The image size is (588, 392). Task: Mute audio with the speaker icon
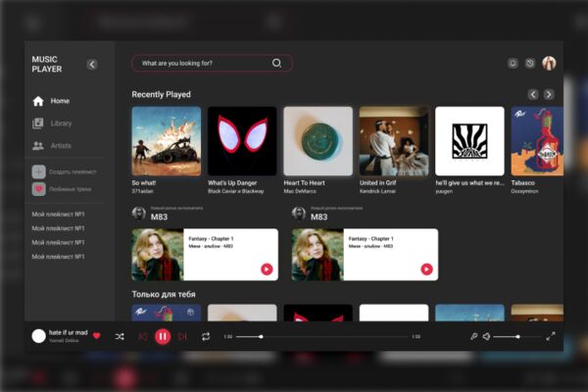point(486,336)
